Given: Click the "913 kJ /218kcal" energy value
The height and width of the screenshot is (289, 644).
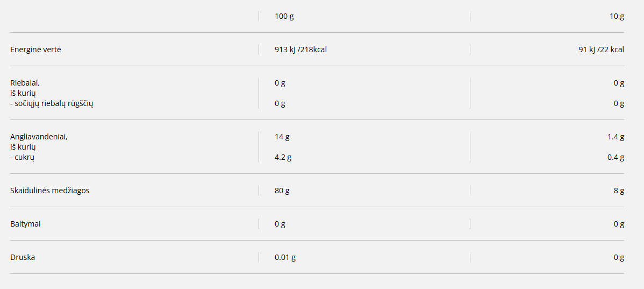Looking at the screenshot, I should 300,50.
